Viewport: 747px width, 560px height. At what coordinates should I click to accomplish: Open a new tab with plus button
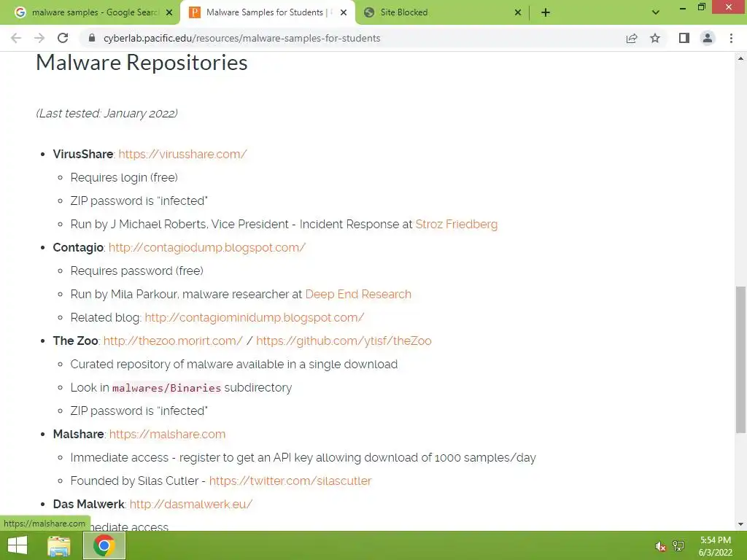(x=546, y=12)
